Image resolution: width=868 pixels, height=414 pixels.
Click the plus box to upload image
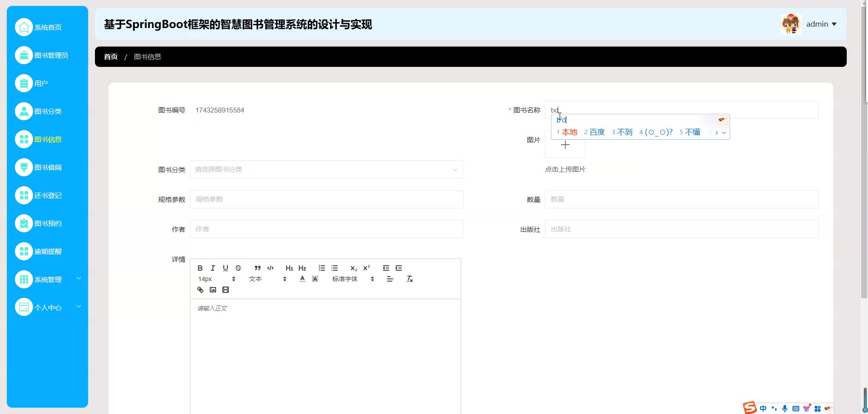(565, 145)
